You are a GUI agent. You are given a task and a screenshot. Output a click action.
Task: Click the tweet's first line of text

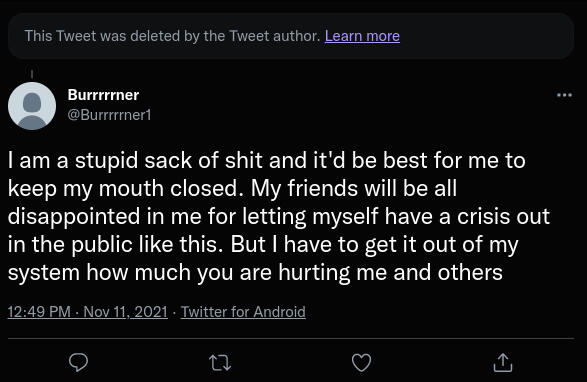tap(267, 160)
